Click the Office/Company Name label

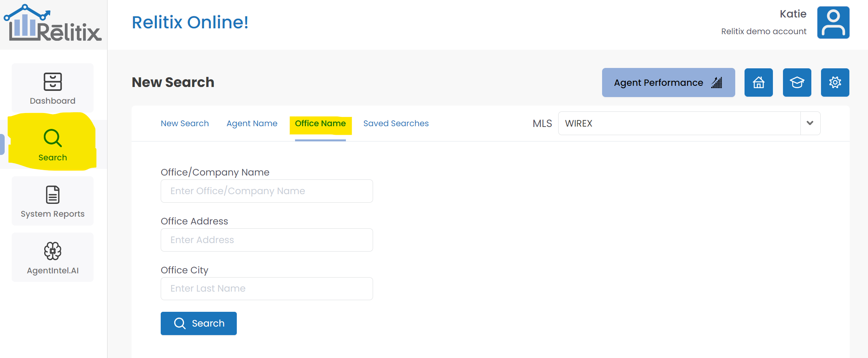coord(215,172)
